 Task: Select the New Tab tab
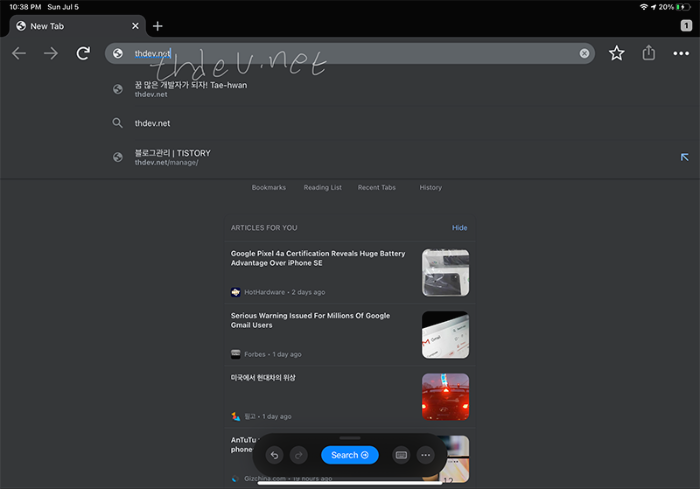(77, 26)
